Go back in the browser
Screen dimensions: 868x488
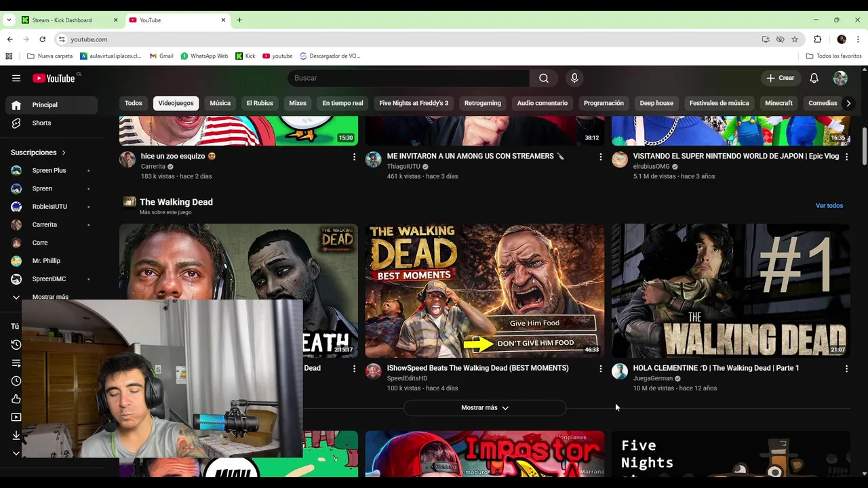[10, 39]
